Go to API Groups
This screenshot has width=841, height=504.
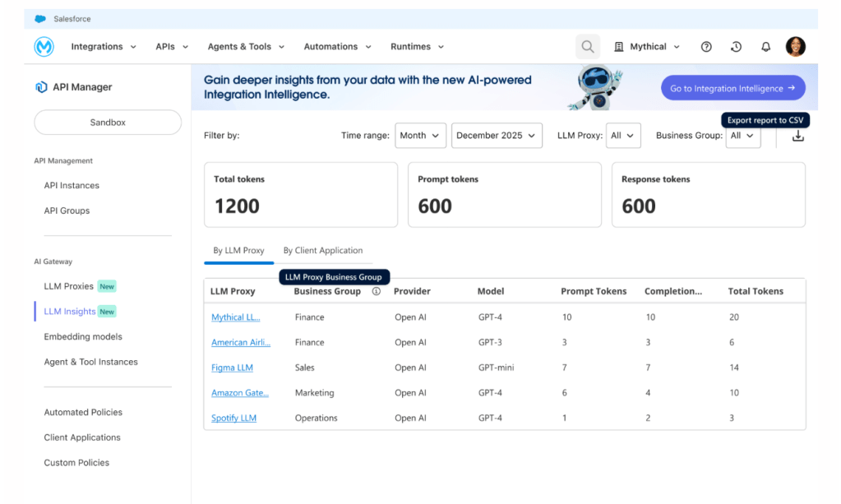67,210
